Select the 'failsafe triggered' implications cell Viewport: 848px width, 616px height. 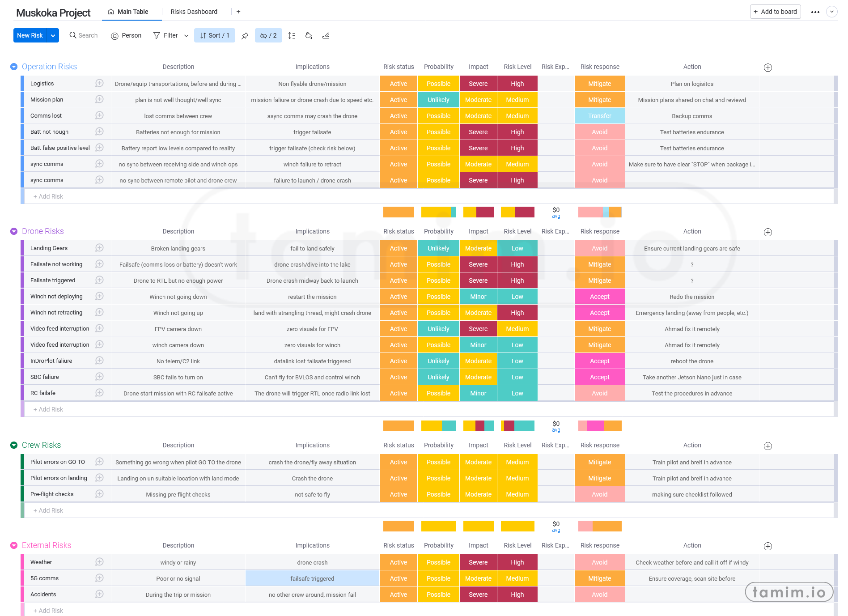click(x=312, y=578)
